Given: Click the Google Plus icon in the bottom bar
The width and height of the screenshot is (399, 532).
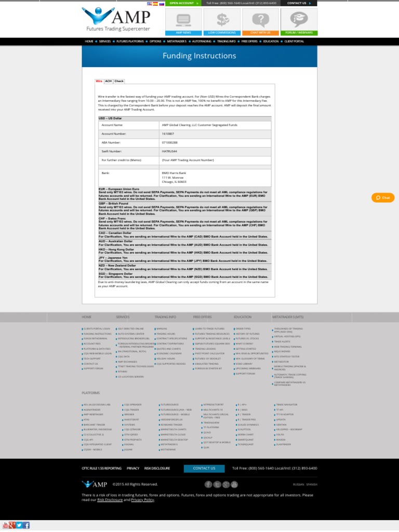Looking at the screenshot, I should click(12, 525).
